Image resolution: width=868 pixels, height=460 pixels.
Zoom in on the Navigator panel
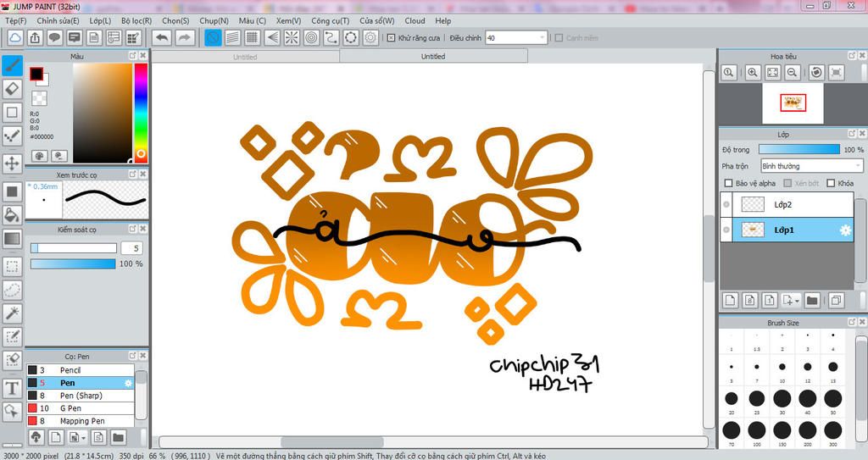pyautogui.click(x=753, y=72)
